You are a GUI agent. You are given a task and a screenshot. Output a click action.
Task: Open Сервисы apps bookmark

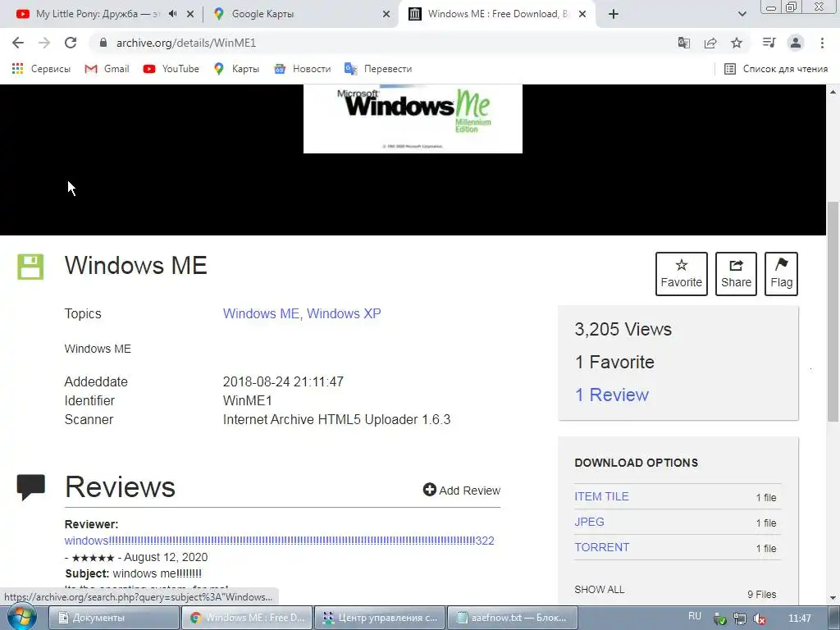(x=41, y=69)
